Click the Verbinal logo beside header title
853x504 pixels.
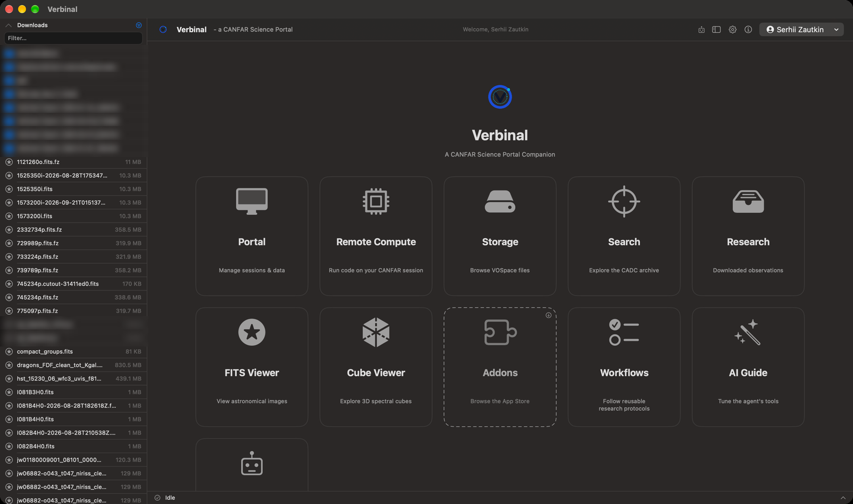coord(163,30)
